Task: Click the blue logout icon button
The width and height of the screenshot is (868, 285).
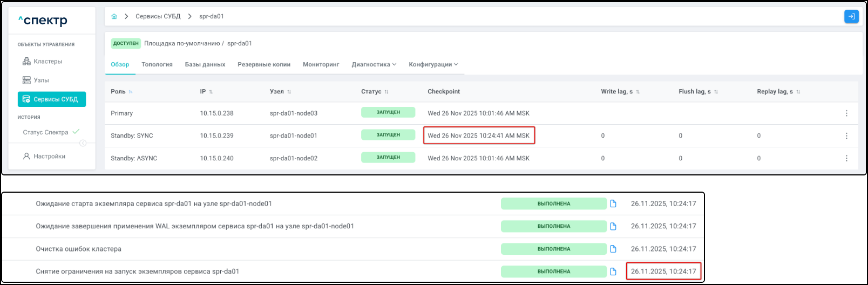Action: pyautogui.click(x=851, y=17)
